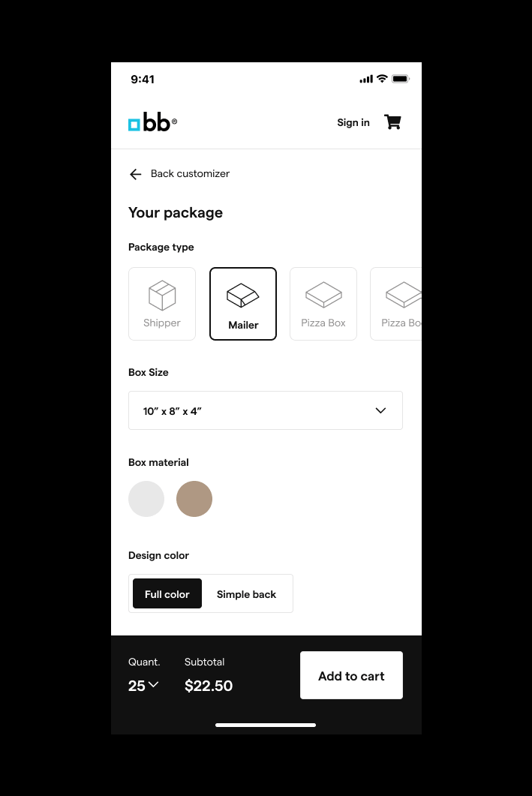
Task: Open the Box Size dropdown
Action: pos(266,410)
